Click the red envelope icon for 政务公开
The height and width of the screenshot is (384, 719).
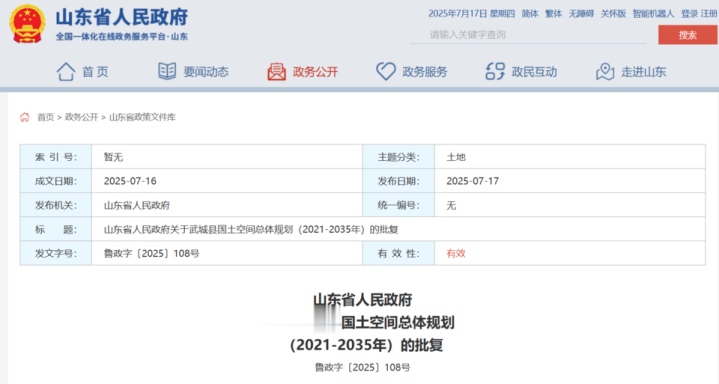click(x=277, y=72)
